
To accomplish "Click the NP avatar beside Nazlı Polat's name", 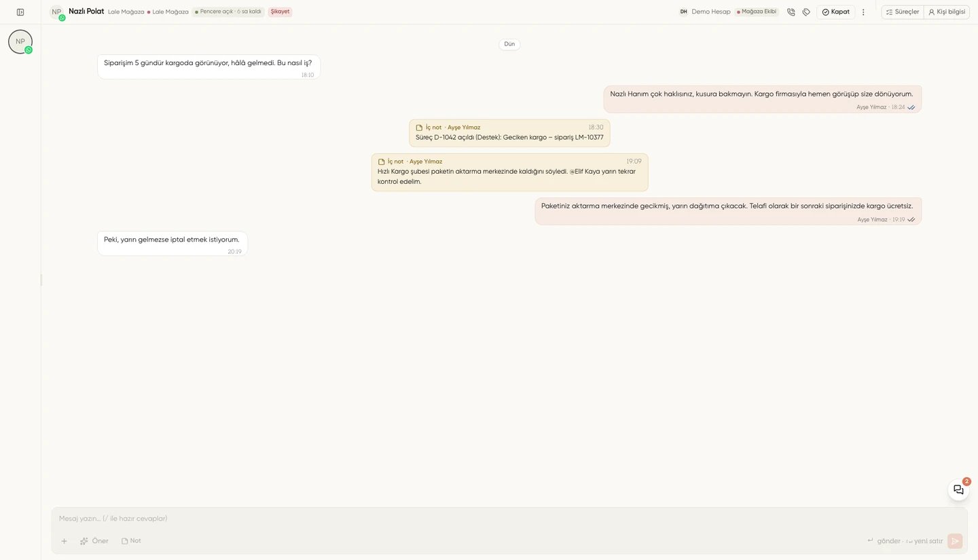I will (x=56, y=12).
